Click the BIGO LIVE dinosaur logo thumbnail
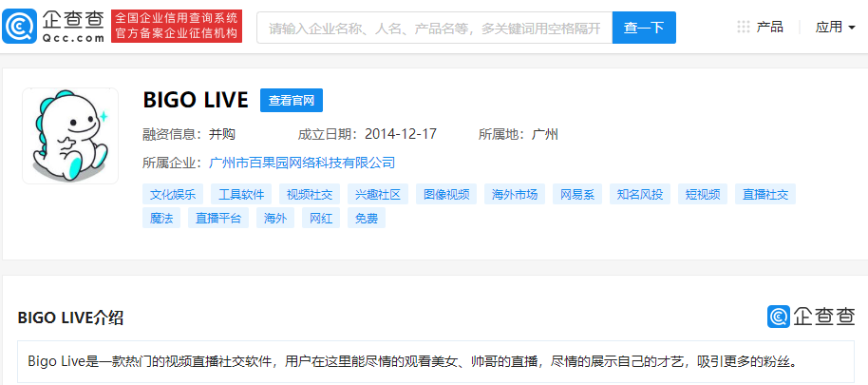 tap(70, 136)
